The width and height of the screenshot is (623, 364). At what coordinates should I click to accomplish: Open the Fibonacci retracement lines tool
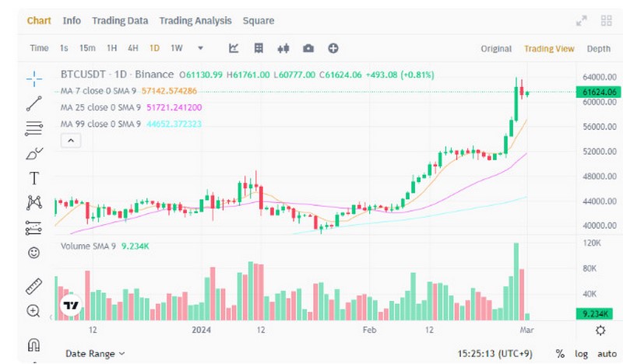(34, 128)
